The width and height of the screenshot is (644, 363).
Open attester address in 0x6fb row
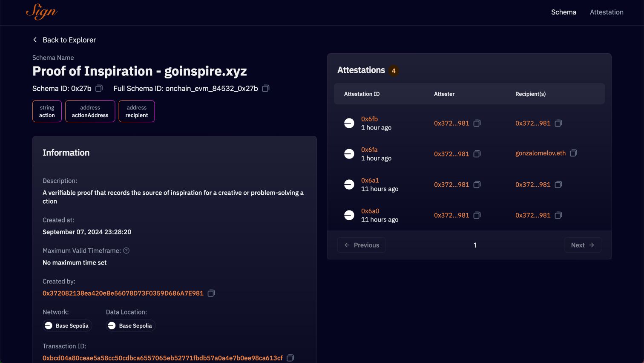pyautogui.click(x=451, y=123)
